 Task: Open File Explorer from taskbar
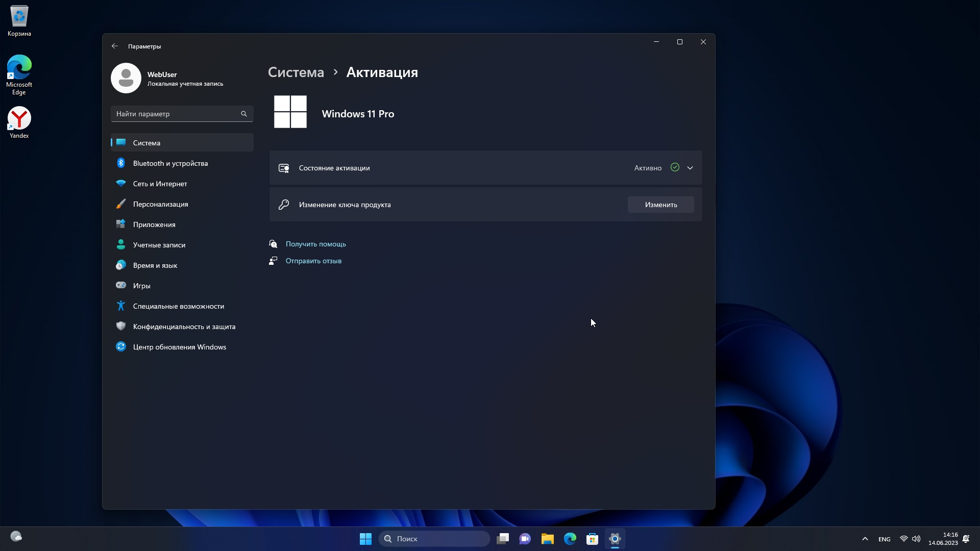pos(548,539)
